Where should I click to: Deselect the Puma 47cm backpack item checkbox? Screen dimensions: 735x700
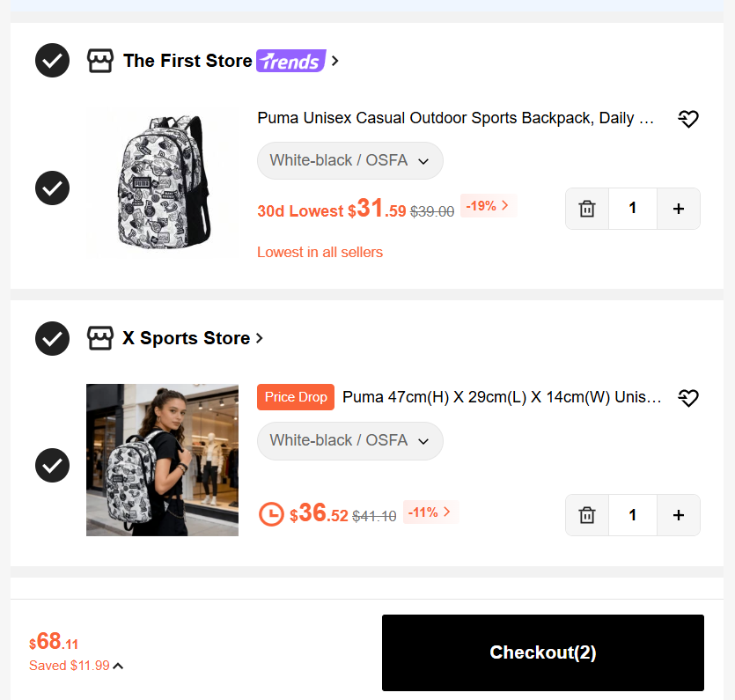point(53,465)
